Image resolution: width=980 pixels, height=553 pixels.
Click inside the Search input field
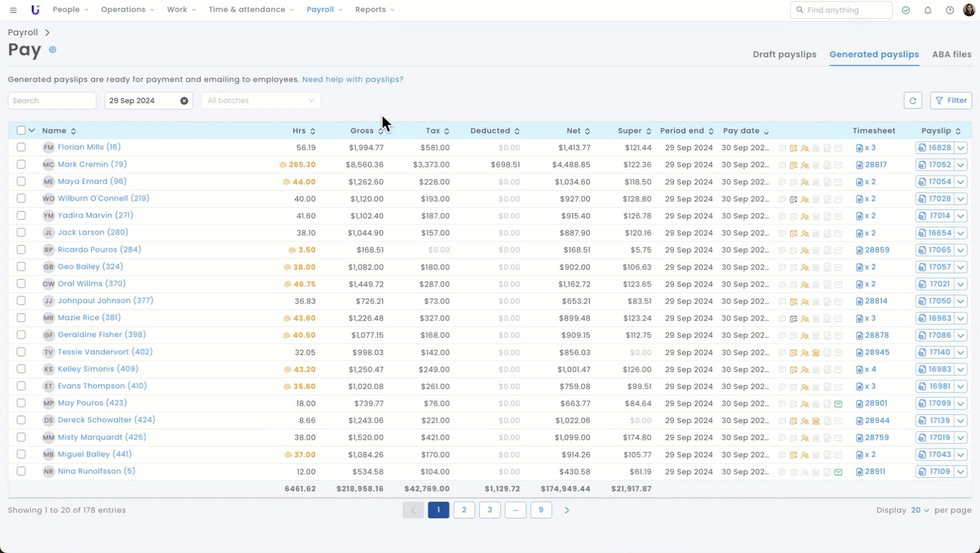pyautogui.click(x=52, y=101)
